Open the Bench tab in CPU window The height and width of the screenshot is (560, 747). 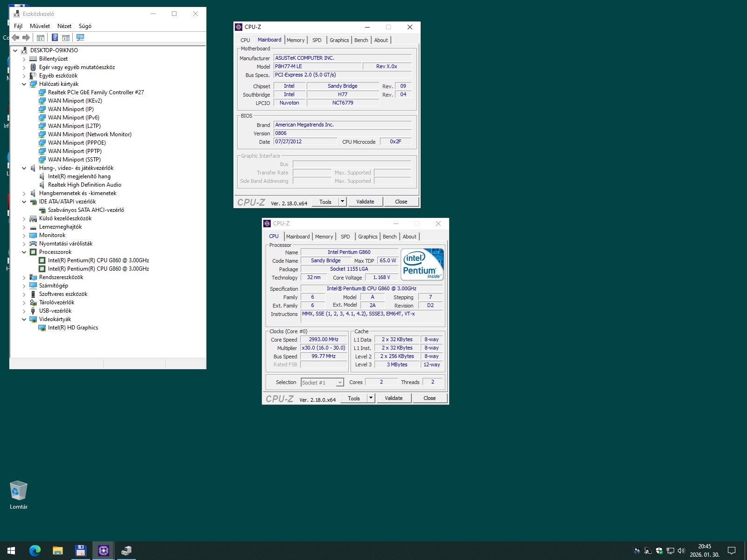(389, 237)
